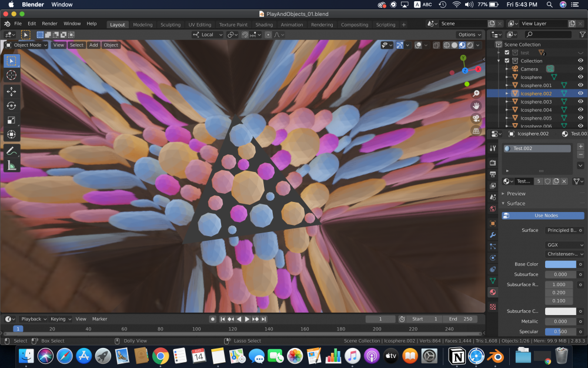Uncheck the test collection checkbox
Viewport: 588px width, 368px height.
coord(507,52)
